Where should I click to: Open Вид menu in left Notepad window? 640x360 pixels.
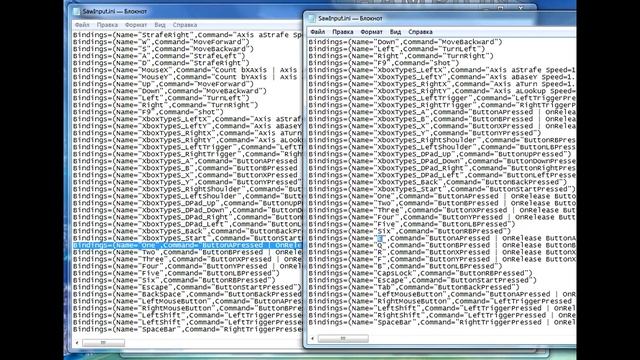coord(160,25)
